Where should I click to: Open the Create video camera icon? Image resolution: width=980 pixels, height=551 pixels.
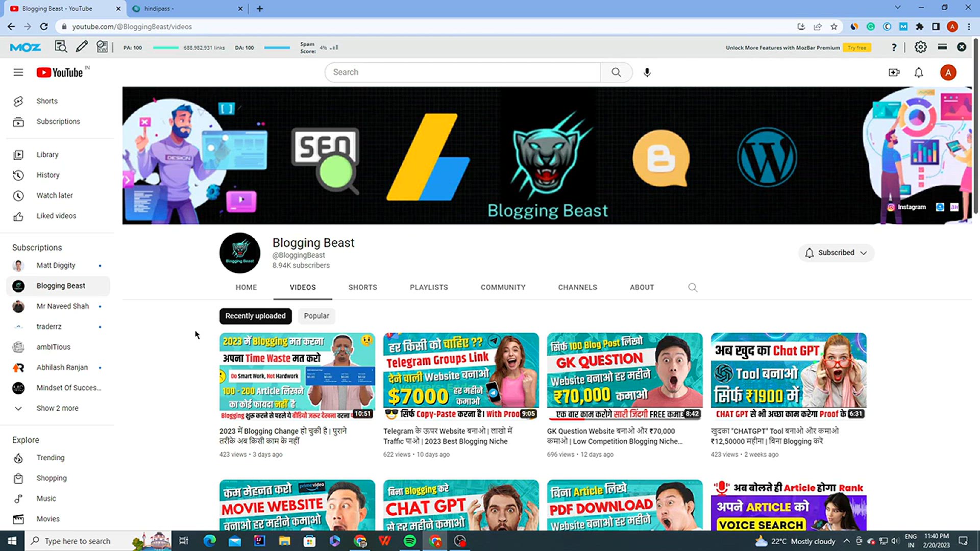point(894,72)
